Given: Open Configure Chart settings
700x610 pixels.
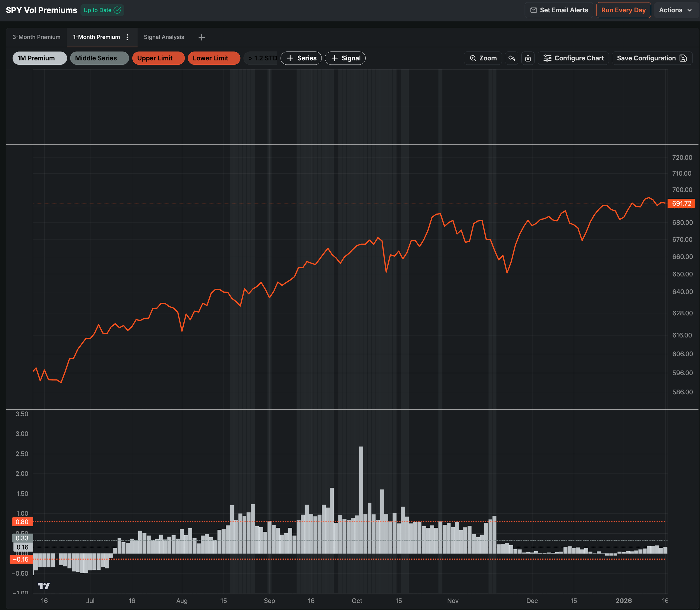Looking at the screenshot, I should 573,58.
